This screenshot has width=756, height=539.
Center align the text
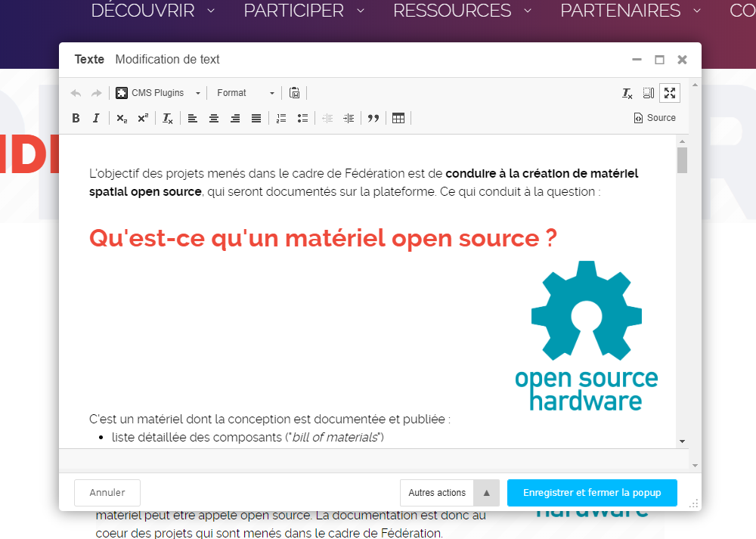tap(214, 118)
